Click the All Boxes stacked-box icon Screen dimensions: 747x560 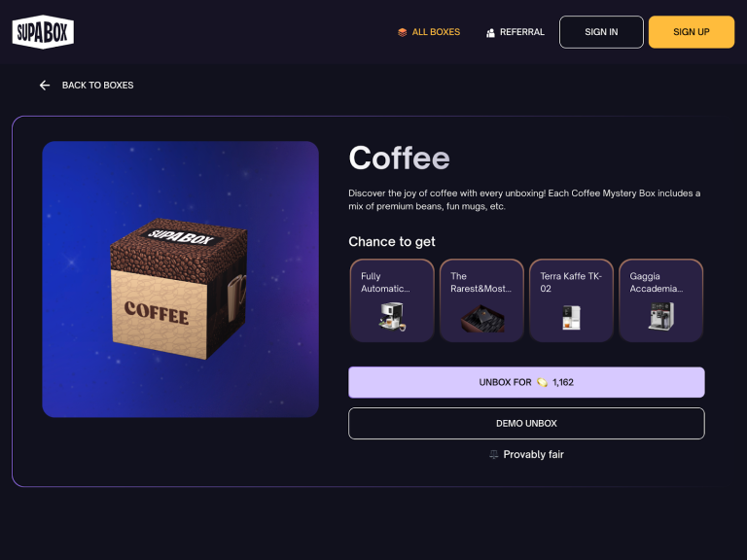(x=402, y=32)
